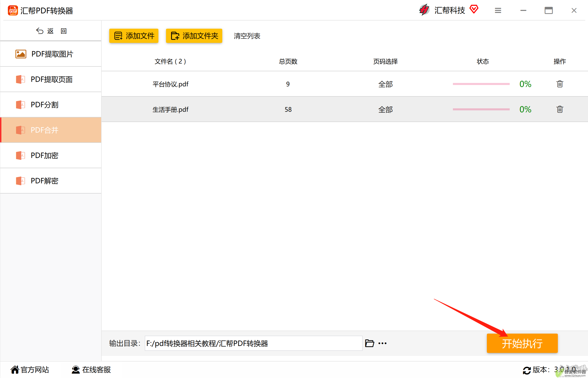The height and width of the screenshot is (378, 588).
Task: Click the 输出目录 path input field
Action: [253, 343]
